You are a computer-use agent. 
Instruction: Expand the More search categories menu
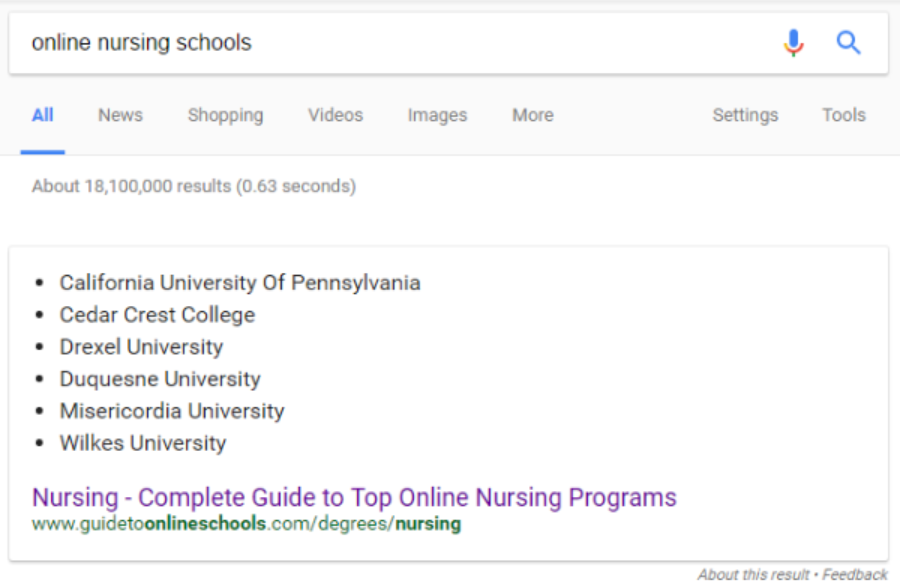[533, 115]
